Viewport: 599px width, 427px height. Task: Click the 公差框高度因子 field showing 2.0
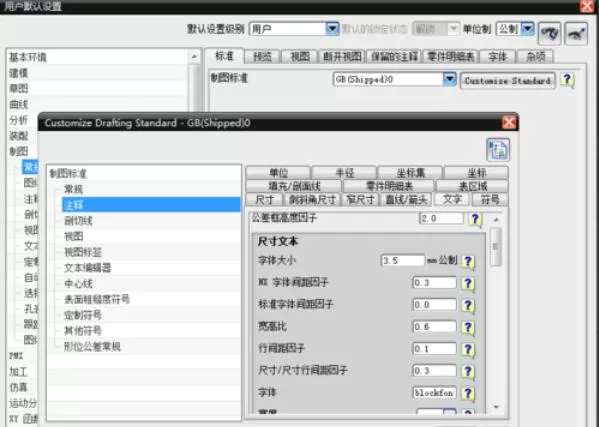click(442, 218)
